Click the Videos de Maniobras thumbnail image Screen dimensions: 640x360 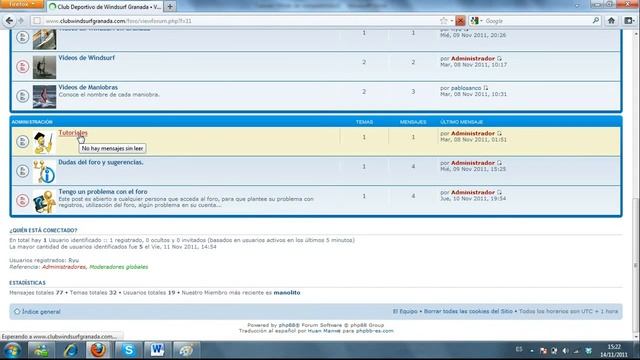44,97
